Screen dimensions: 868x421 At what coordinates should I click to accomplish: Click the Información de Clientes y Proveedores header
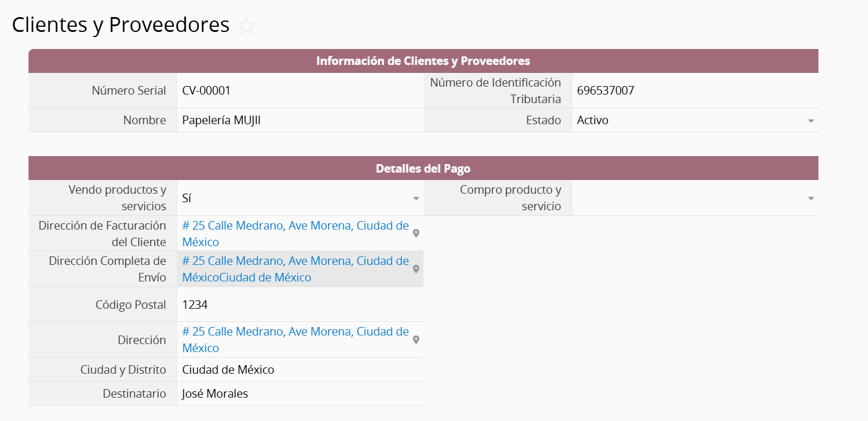click(423, 61)
